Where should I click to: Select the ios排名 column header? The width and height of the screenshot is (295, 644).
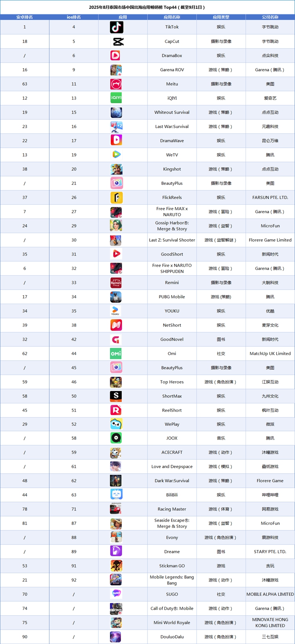74,17
